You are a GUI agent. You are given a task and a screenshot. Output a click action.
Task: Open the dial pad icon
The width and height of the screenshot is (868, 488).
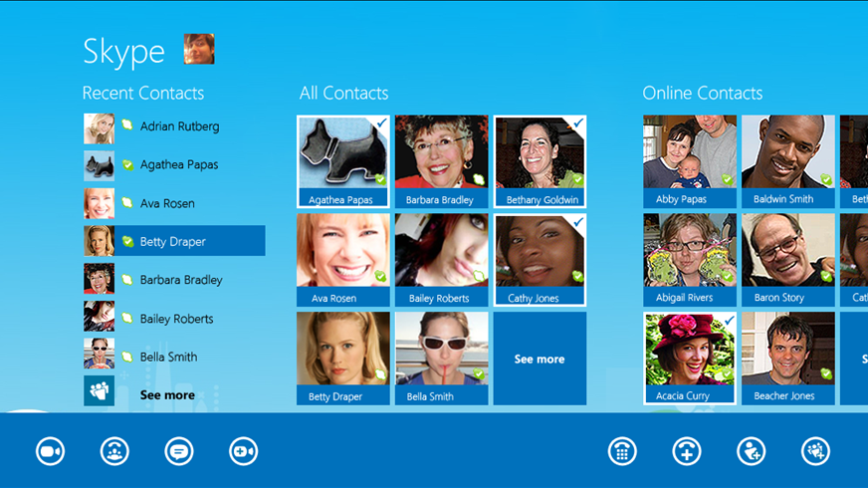point(622,451)
